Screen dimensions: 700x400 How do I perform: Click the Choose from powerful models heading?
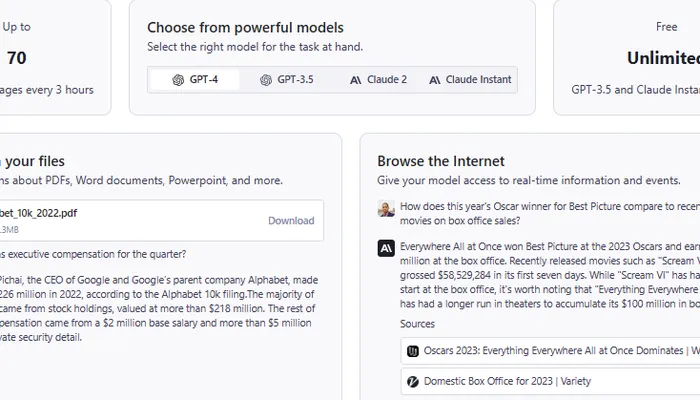pos(245,28)
